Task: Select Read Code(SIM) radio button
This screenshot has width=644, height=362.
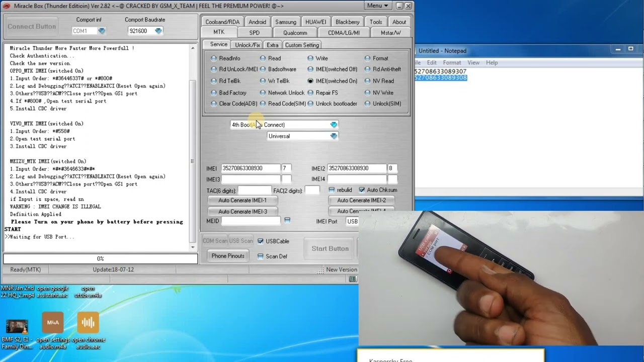Action: [263, 104]
